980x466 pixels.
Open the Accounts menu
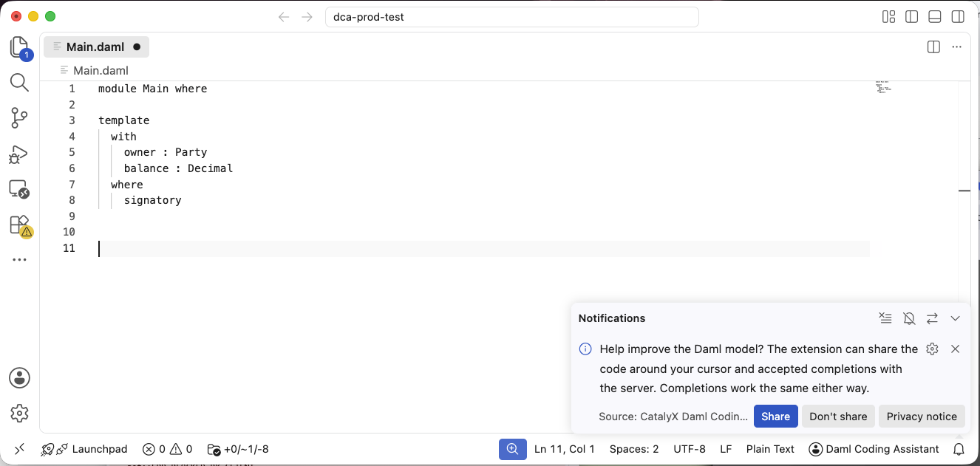pos(19,377)
